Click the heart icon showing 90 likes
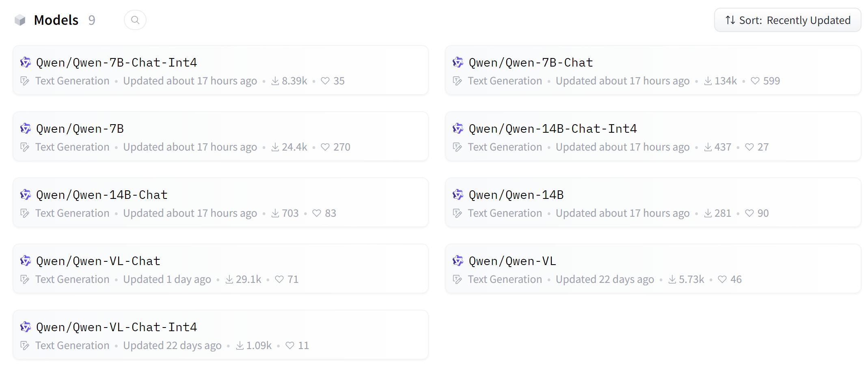 pos(749,213)
